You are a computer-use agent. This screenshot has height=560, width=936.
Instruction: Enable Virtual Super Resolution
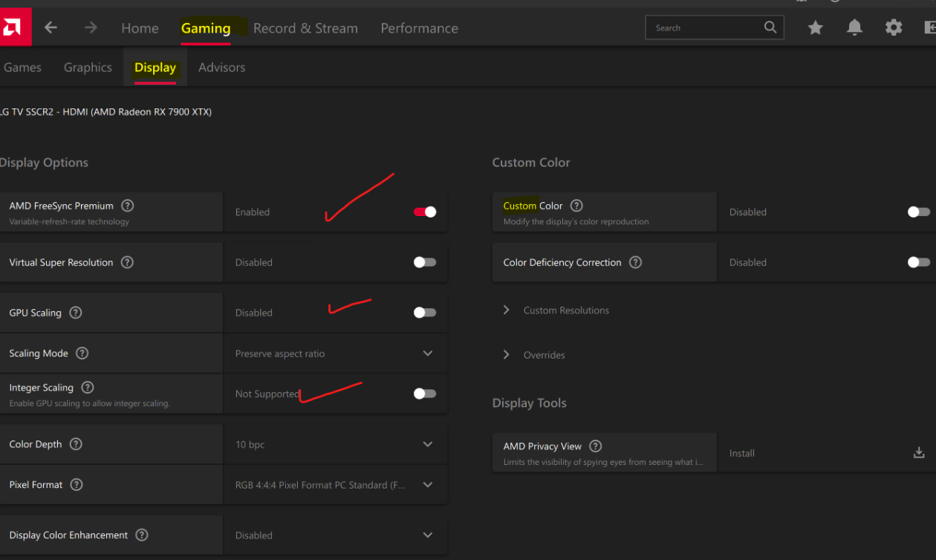[x=424, y=261]
